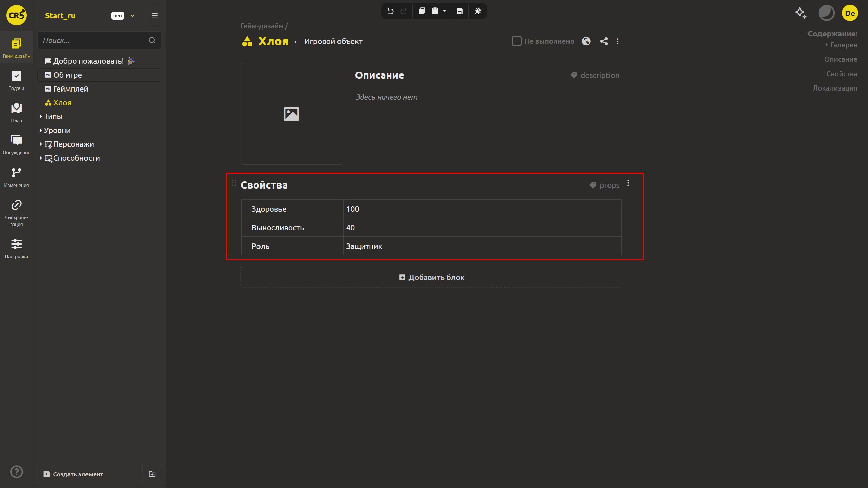This screenshot has height=488, width=868.
Task: Click the save floppy disk icon
Action: click(x=459, y=11)
